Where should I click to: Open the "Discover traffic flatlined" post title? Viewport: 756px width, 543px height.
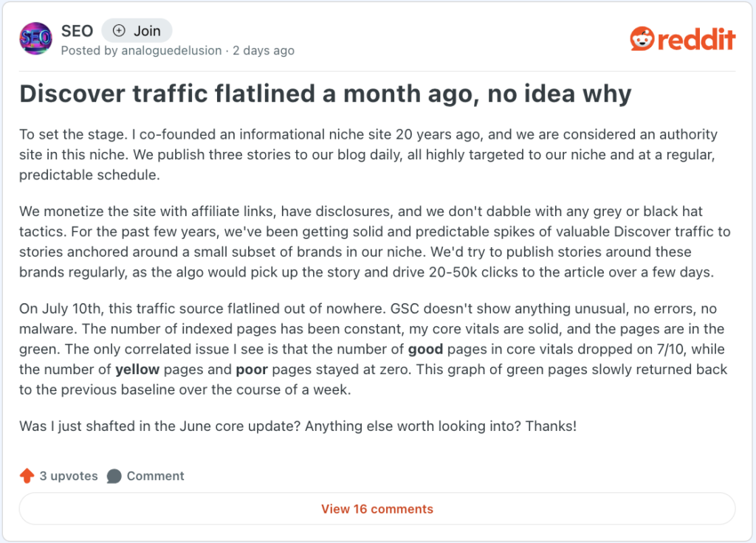click(325, 94)
